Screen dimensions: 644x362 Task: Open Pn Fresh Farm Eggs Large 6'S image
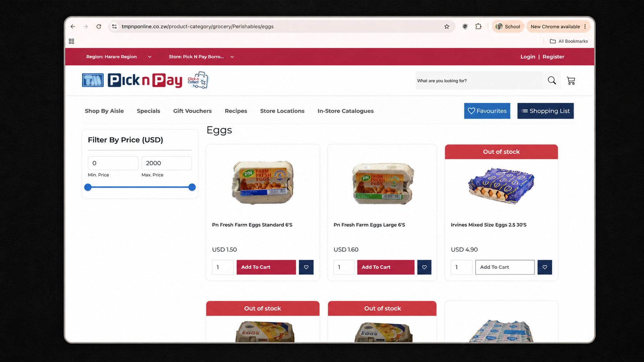coord(383,184)
